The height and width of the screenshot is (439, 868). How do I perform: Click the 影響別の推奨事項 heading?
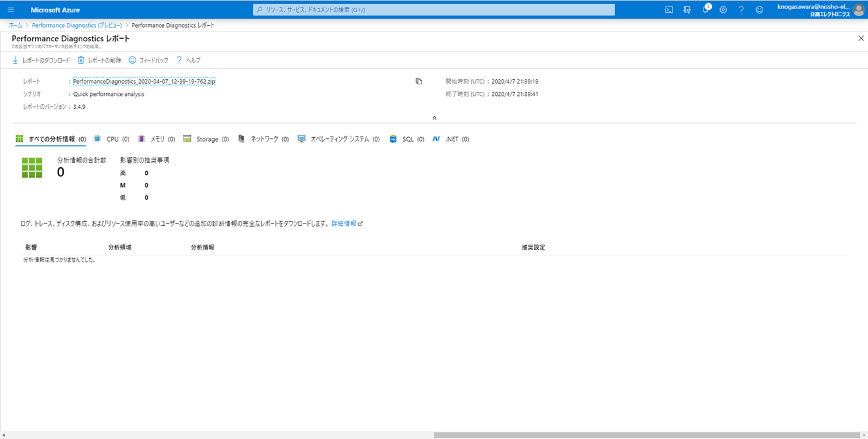(x=145, y=160)
